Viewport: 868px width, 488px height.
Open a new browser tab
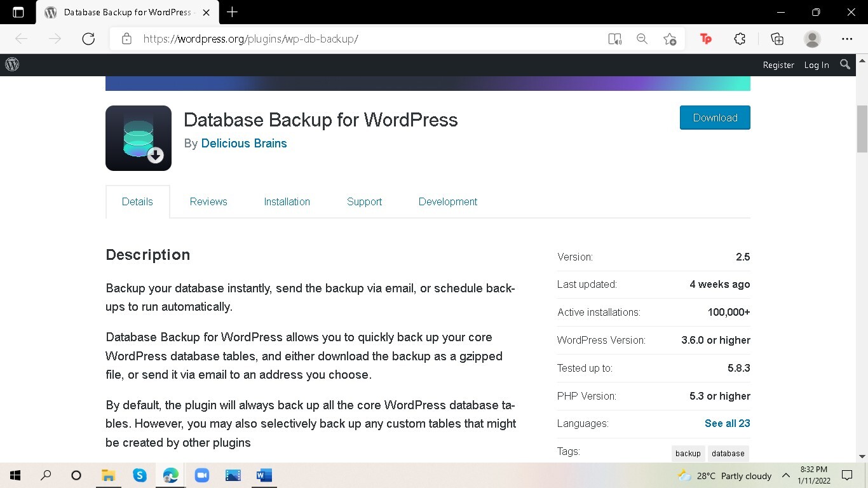pyautogui.click(x=233, y=12)
